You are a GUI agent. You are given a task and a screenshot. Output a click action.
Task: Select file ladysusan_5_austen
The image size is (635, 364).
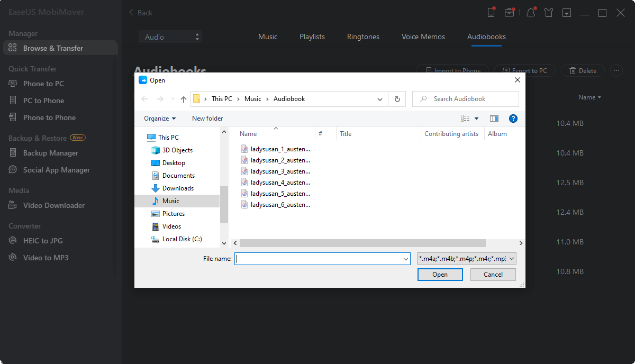click(x=276, y=194)
